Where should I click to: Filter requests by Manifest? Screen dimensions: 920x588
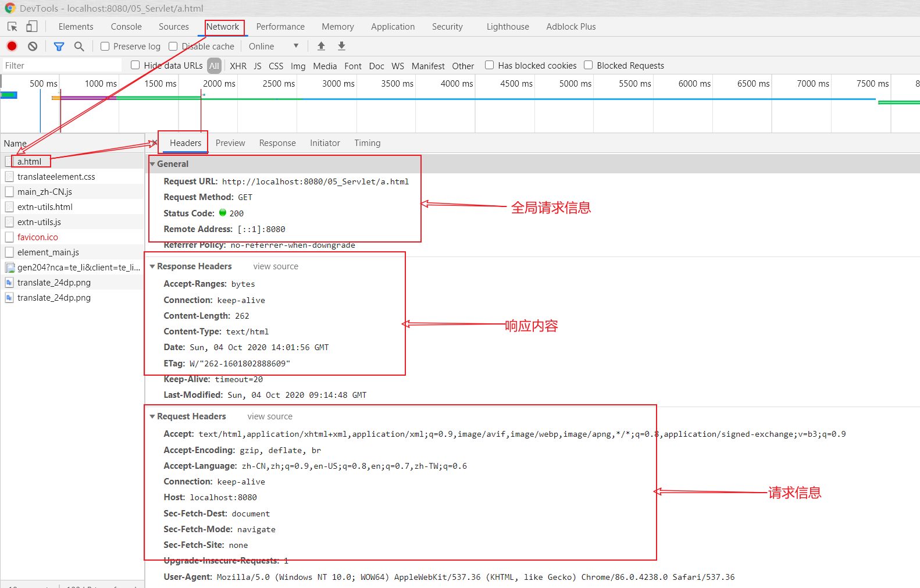(x=428, y=66)
